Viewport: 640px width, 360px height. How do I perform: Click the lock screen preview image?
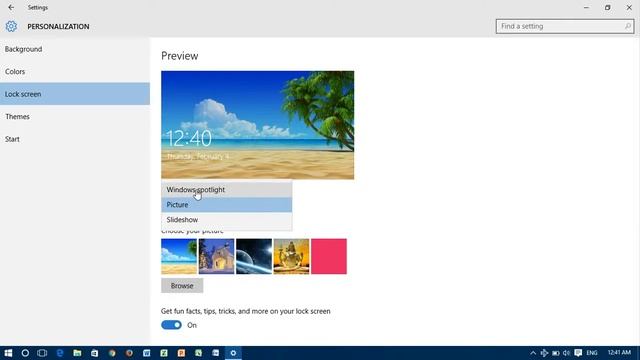pyautogui.click(x=258, y=125)
